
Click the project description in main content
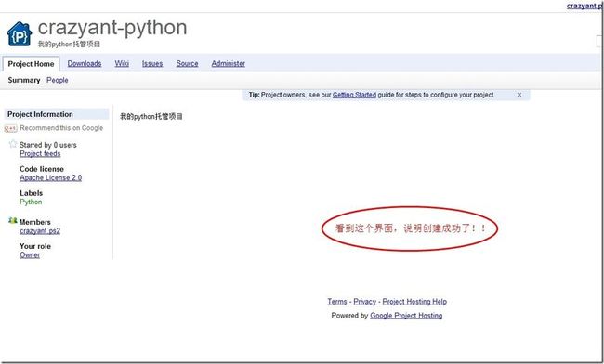[x=151, y=117]
